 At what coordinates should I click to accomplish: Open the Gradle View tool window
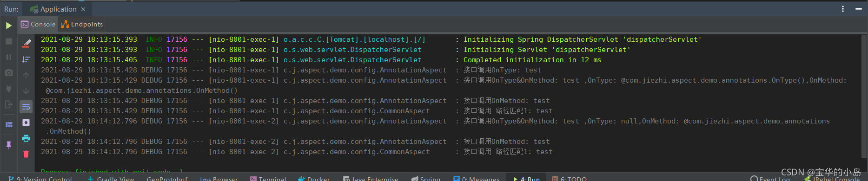111,179
